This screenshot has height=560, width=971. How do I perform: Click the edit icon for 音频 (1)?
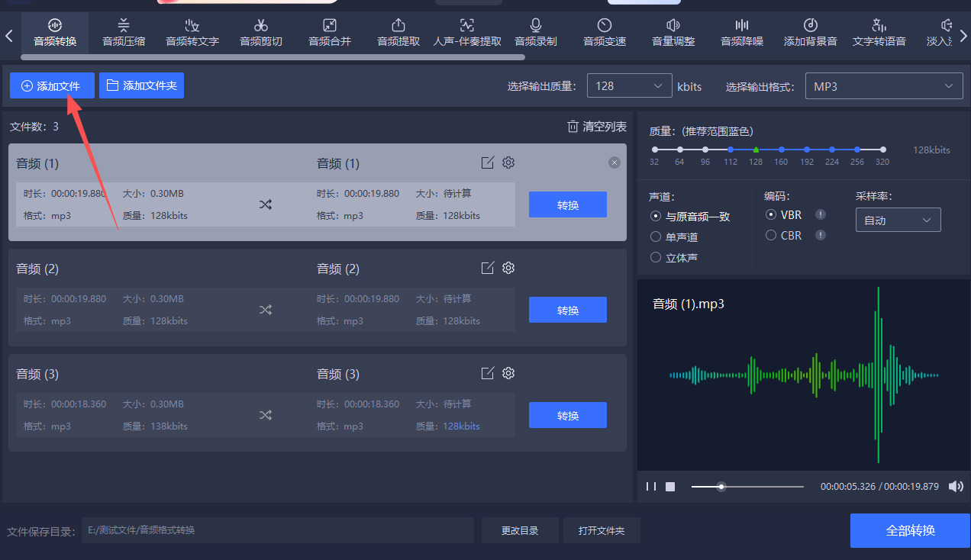coord(487,163)
